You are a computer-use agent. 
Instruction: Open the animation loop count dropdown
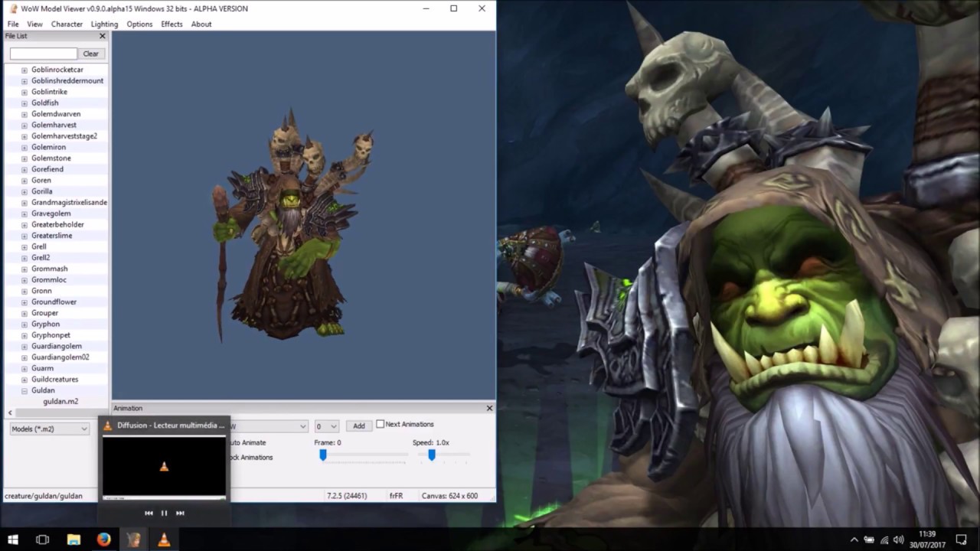326,426
